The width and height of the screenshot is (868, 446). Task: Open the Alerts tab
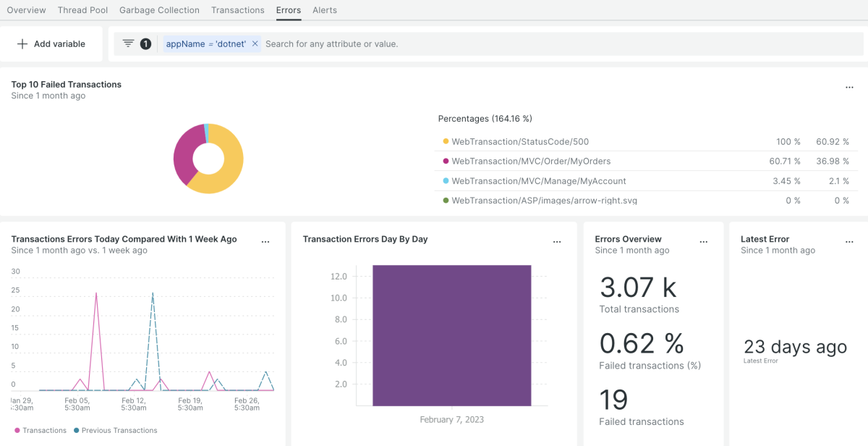325,10
